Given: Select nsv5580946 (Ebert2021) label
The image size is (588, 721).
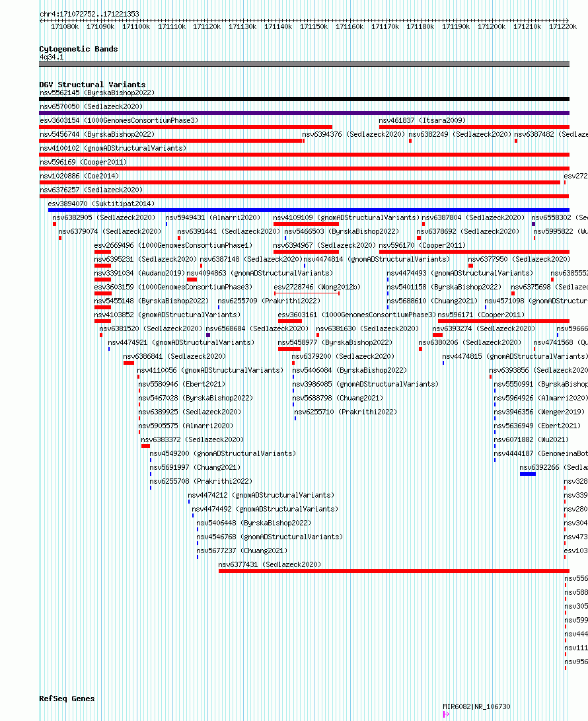Looking at the screenshot, I should [x=182, y=383].
